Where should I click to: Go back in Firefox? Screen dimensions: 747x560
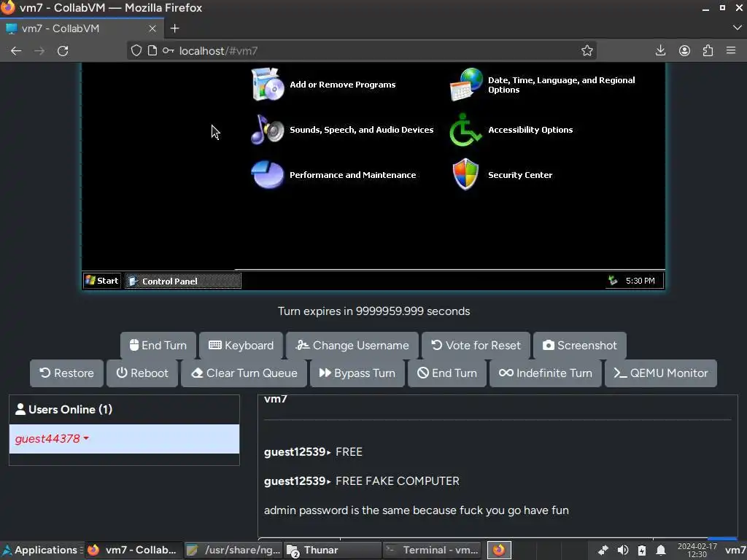pyautogui.click(x=16, y=51)
